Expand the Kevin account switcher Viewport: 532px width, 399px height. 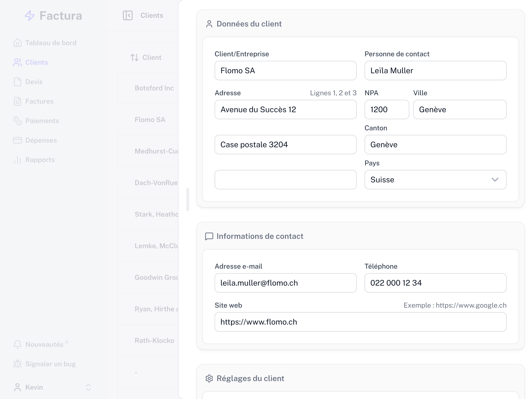coord(88,387)
